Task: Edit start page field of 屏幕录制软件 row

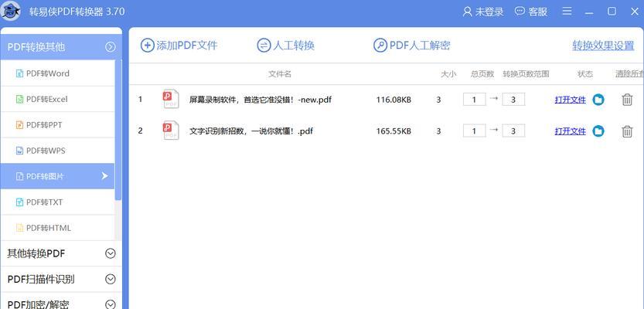Action: pos(475,100)
